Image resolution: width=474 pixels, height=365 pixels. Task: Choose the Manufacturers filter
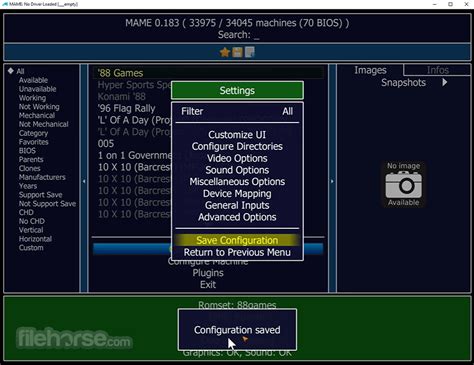[42, 177]
